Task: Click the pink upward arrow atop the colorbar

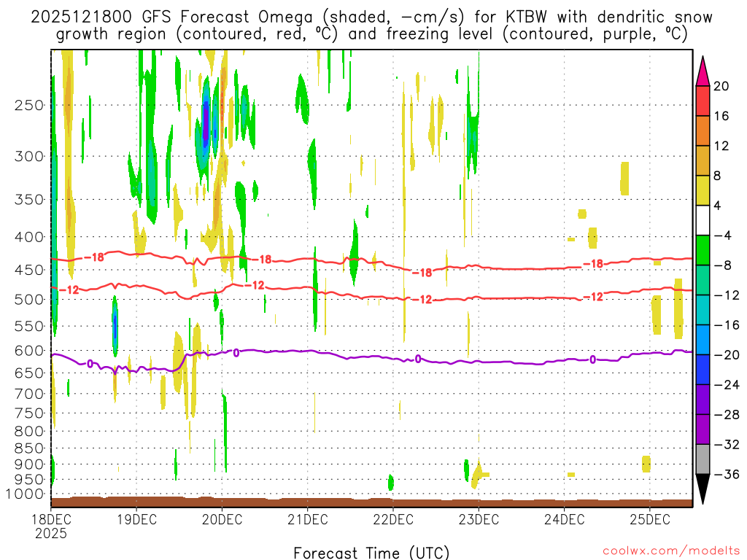Action: (703, 70)
